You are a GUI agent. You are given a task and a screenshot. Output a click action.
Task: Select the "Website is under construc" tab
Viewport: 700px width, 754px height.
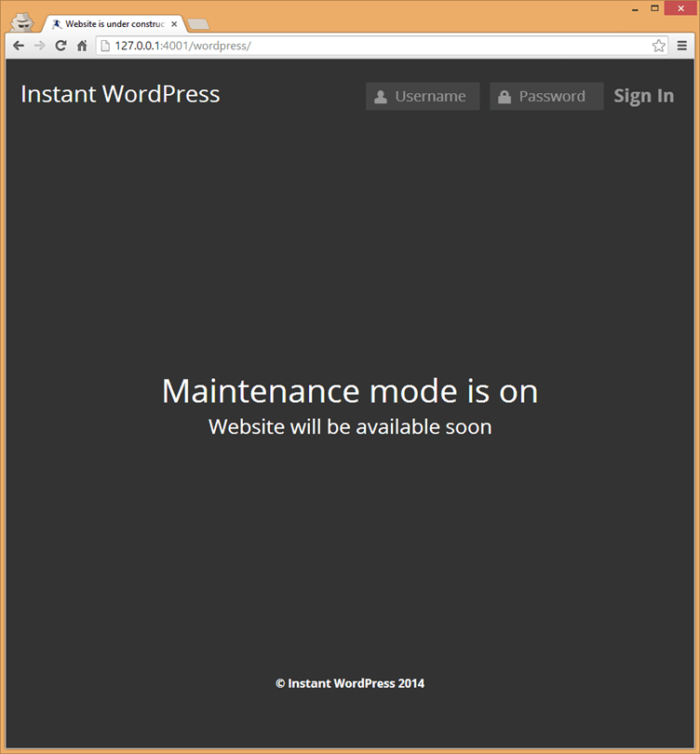pyautogui.click(x=112, y=23)
